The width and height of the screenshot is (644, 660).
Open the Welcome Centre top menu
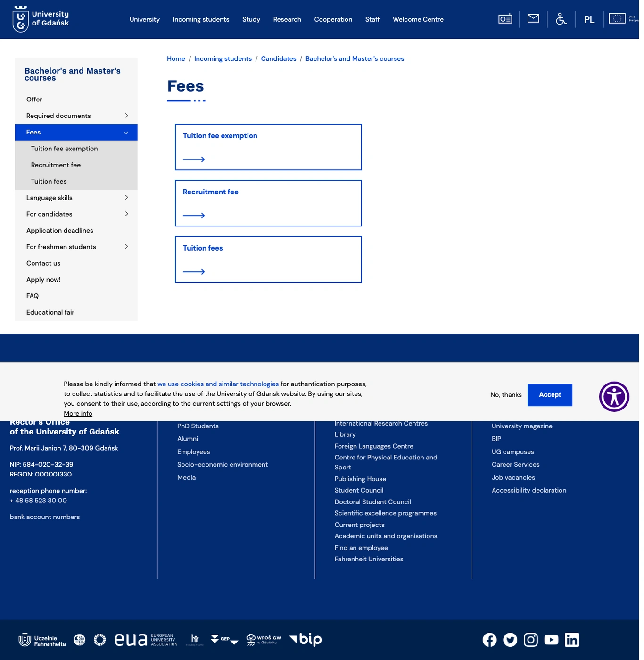[x=418, y=19]
